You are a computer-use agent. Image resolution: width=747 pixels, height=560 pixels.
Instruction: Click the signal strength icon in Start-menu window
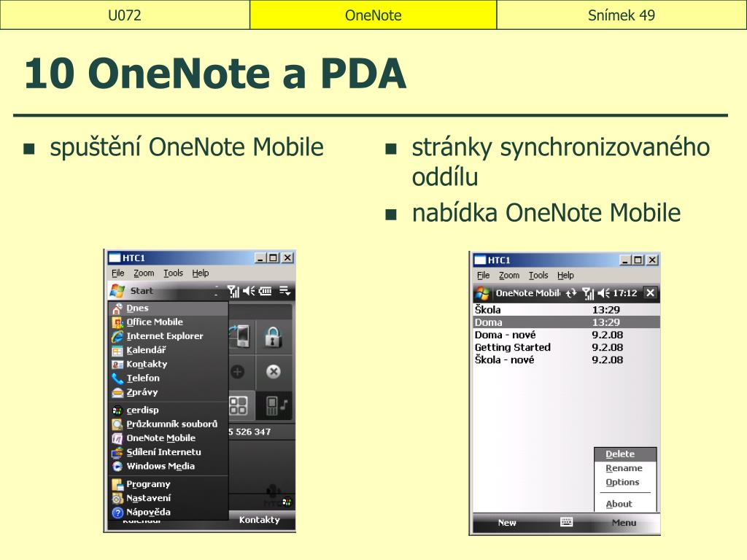click(x=233, y=291)
